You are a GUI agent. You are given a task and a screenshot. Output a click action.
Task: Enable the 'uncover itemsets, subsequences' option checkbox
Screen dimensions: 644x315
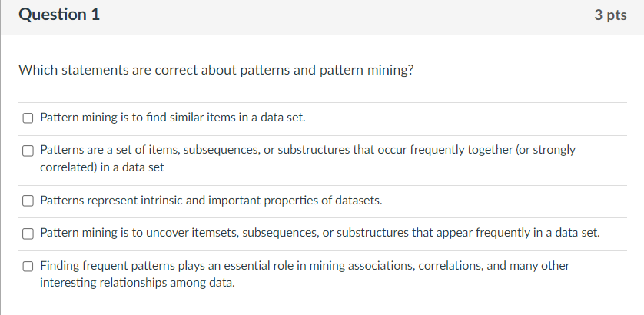tap(28, 233)
